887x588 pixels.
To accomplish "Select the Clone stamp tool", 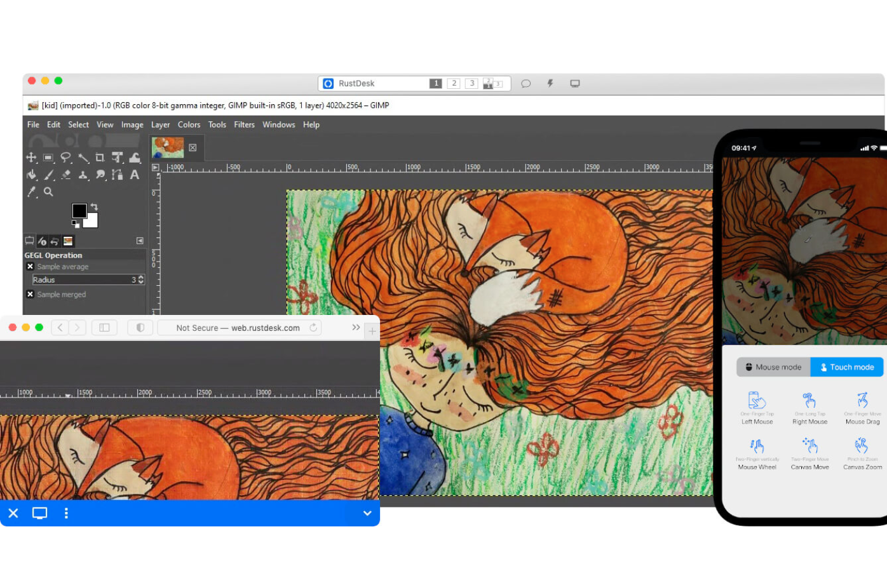I will (x=83, y=175).
